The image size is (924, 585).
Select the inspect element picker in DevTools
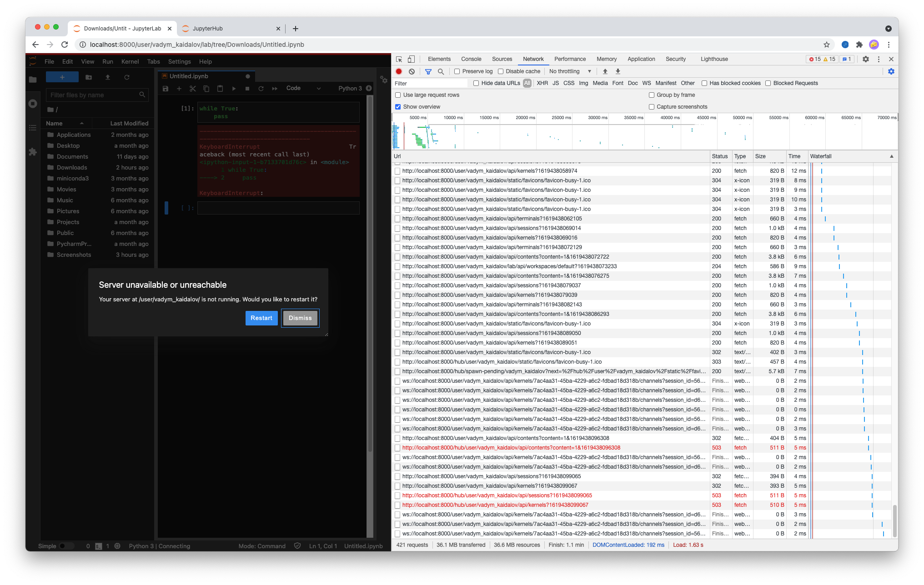398,59
